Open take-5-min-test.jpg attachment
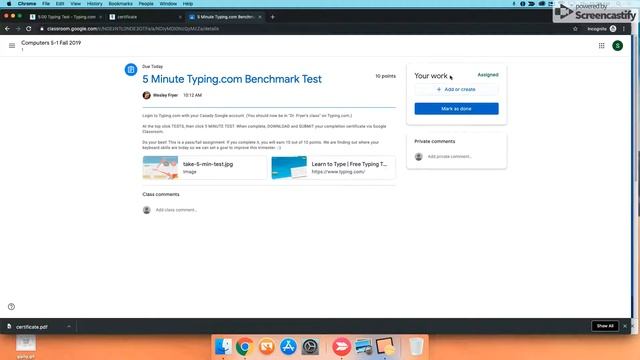This screenshot has height=360, width=640. point(204,167)
